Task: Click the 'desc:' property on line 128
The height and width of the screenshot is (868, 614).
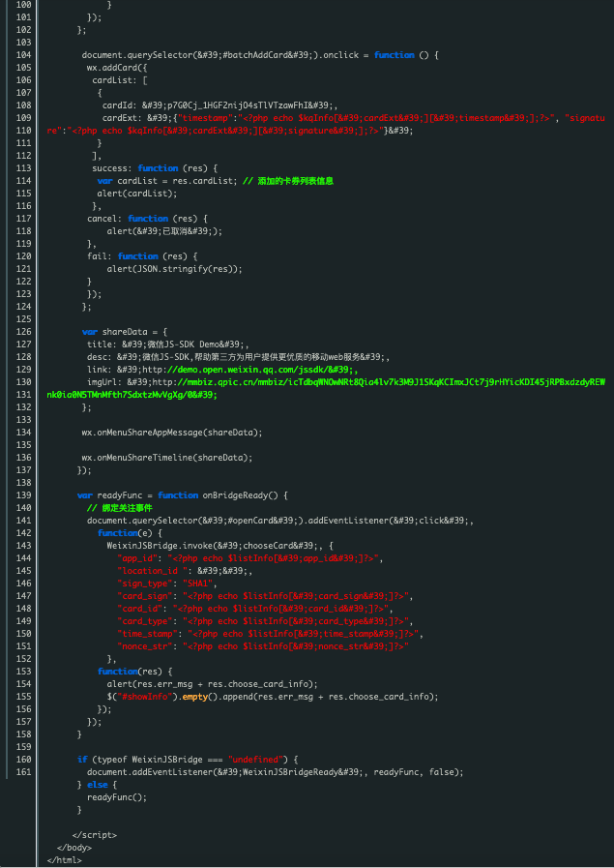Action: click(100, 357)
